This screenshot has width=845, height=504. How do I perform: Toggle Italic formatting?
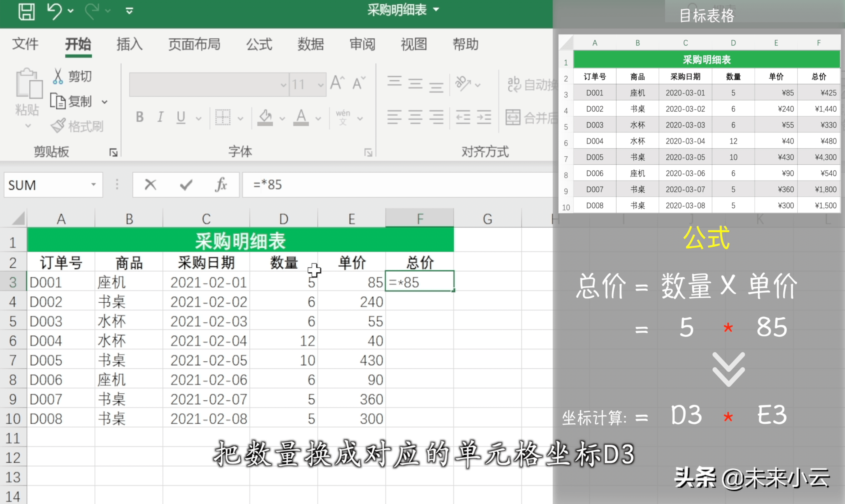(161, 117)
